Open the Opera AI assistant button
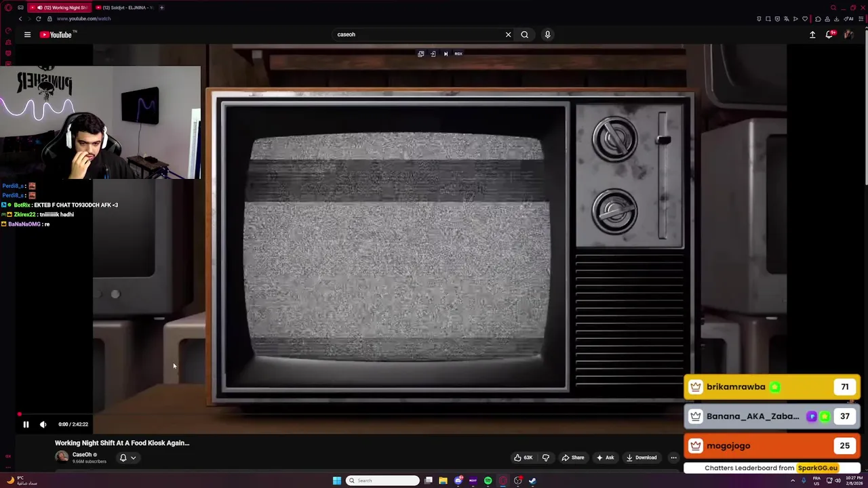This screenshot has height=488, width=868. pos(848,19)
